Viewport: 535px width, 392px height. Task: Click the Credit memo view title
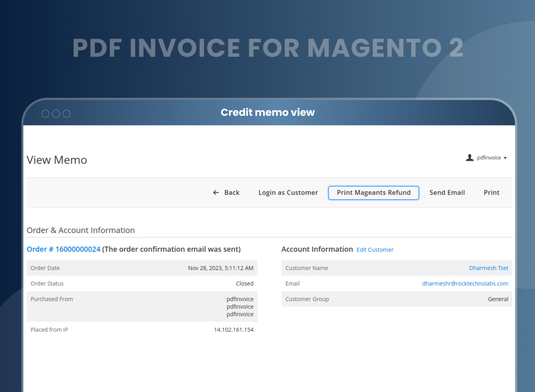tap(267, 112)
